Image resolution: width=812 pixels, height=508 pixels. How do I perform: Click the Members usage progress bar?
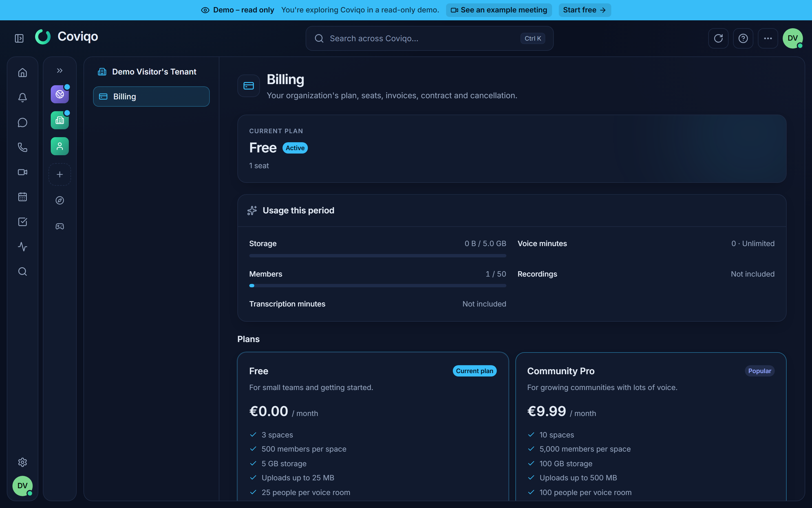[x=378, y=286]
